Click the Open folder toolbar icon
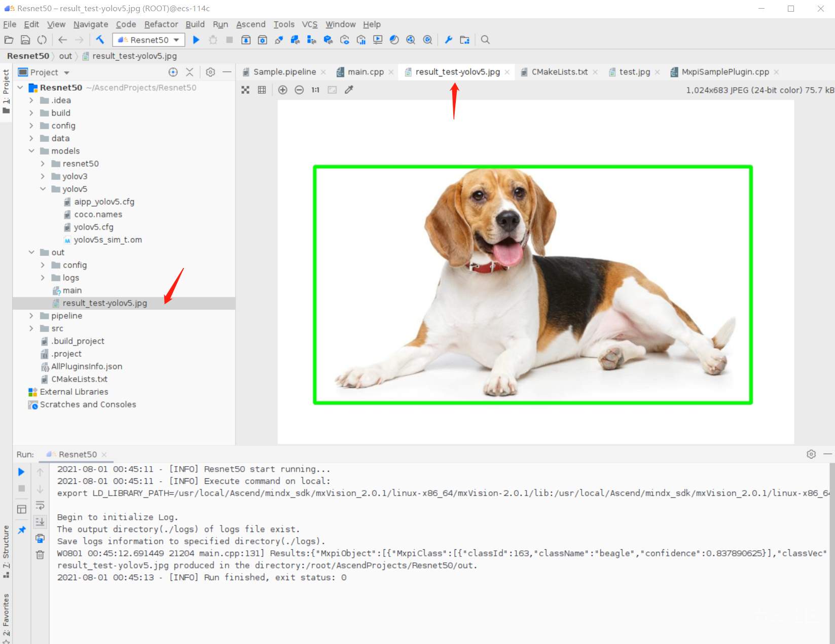The height and width of the screenshot is (644, 835). coord(9,40)
